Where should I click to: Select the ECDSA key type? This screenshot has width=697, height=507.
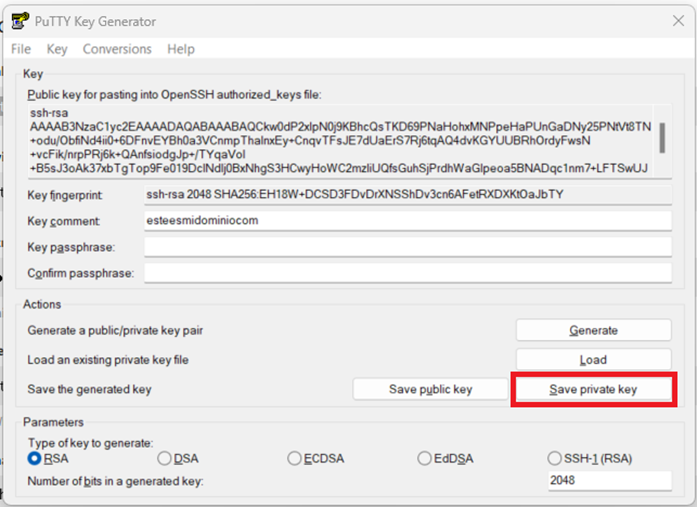coord(294,459)
